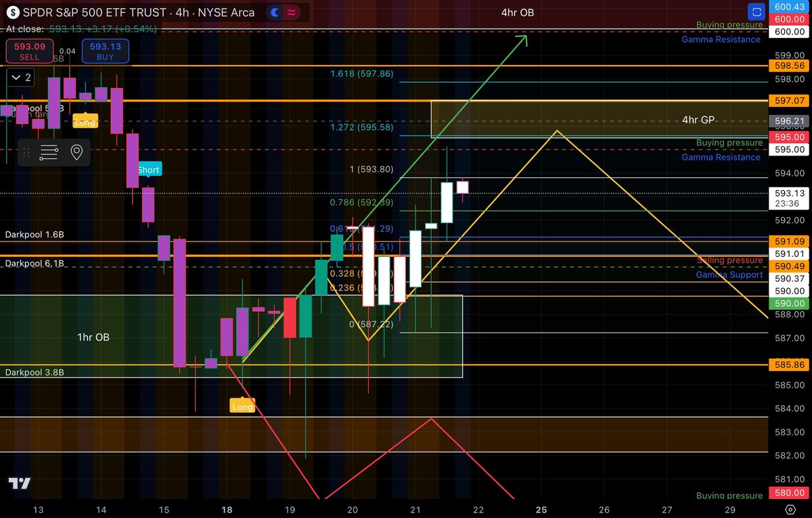Tap bold date 25 on the time axis
Screen dimensions: 812x518
(541, 509)
